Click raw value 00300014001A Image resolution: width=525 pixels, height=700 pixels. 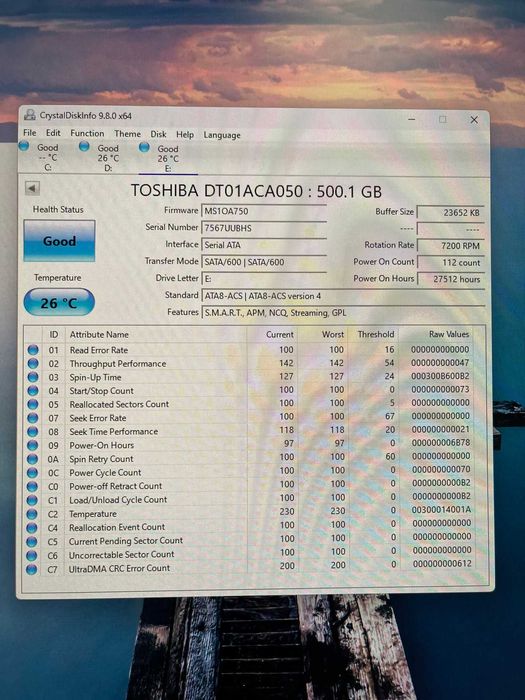pos(442,509)
